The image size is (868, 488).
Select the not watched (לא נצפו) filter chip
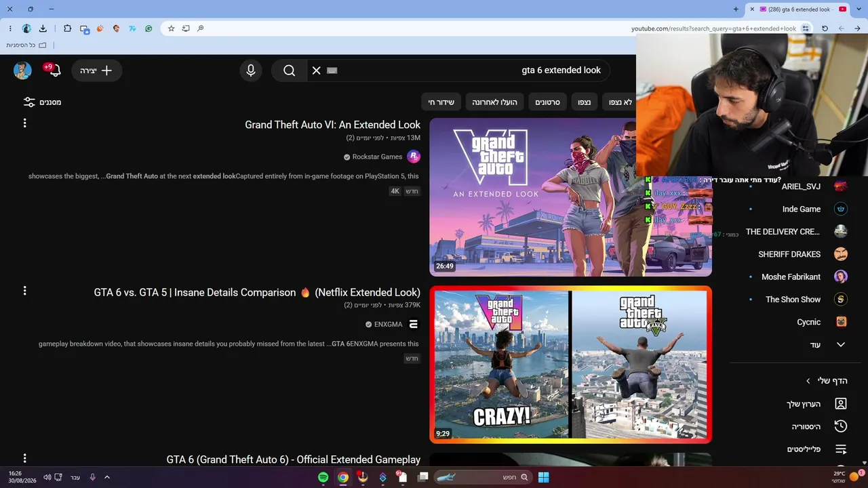[x=620, y=102]
